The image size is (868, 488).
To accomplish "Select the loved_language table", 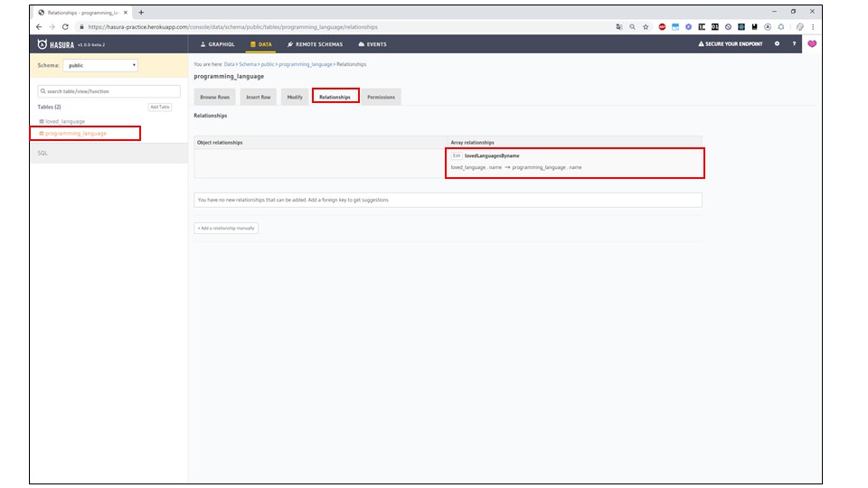I will [x=65, y=121].
